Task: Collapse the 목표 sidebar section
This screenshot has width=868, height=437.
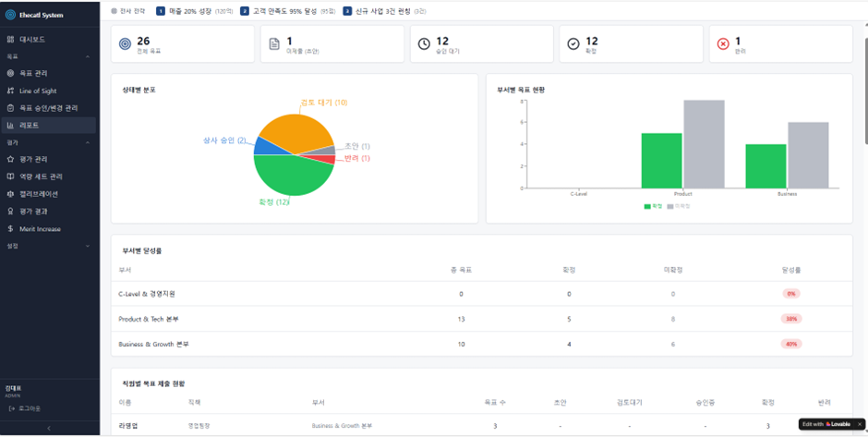Action: (x=88, y=56)
